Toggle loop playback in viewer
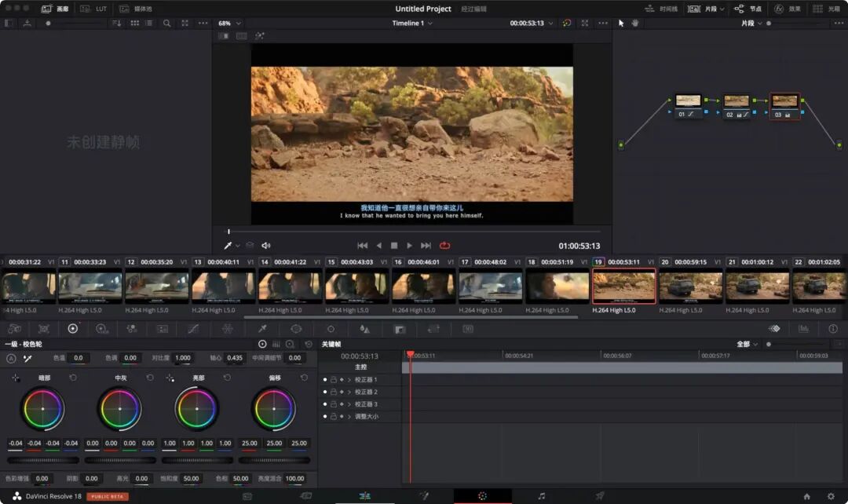The width and height of the screenshot is (848, 504). pyautogui.click(x=445, y=246)
